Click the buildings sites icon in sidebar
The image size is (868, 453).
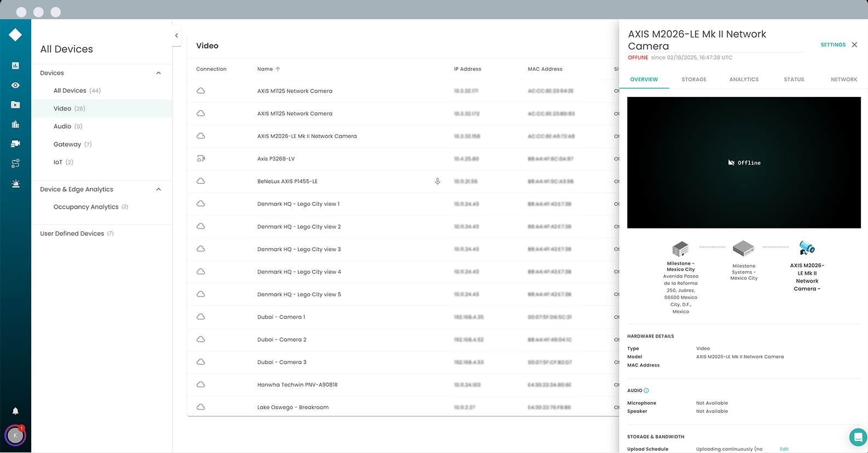click(x=15, y=124)
